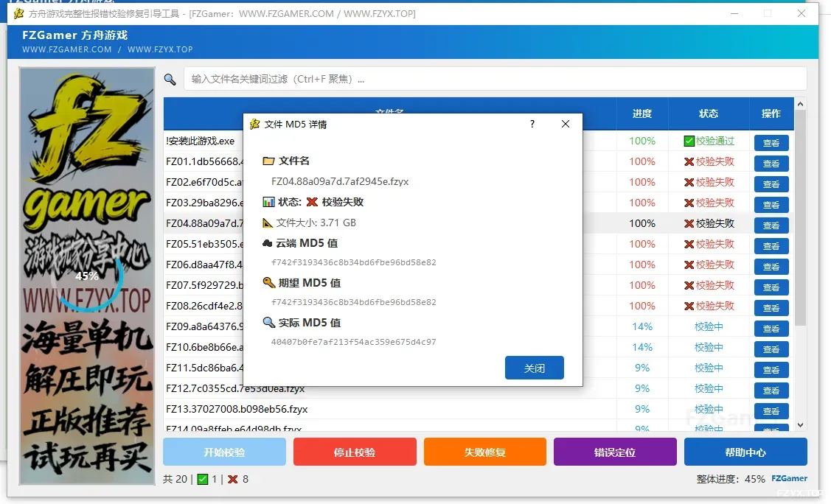
Task: Minimize the main application window
Action: [x=734, y=14]
